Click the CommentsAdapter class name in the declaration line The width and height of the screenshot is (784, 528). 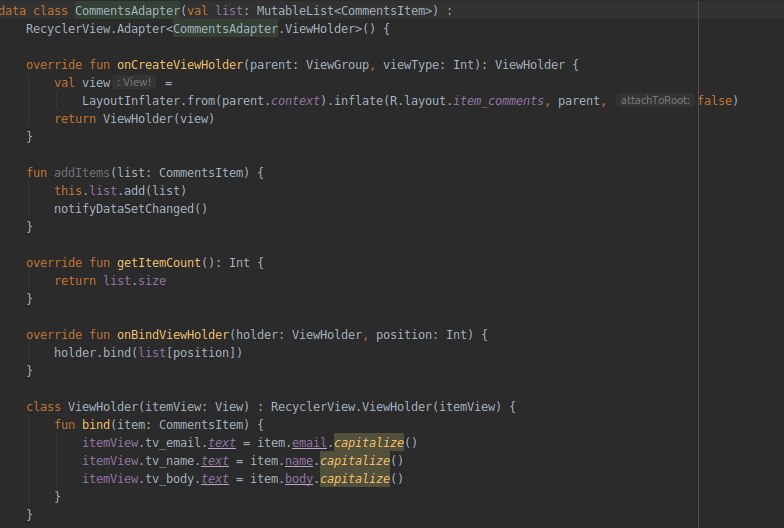tap(128, 10)
